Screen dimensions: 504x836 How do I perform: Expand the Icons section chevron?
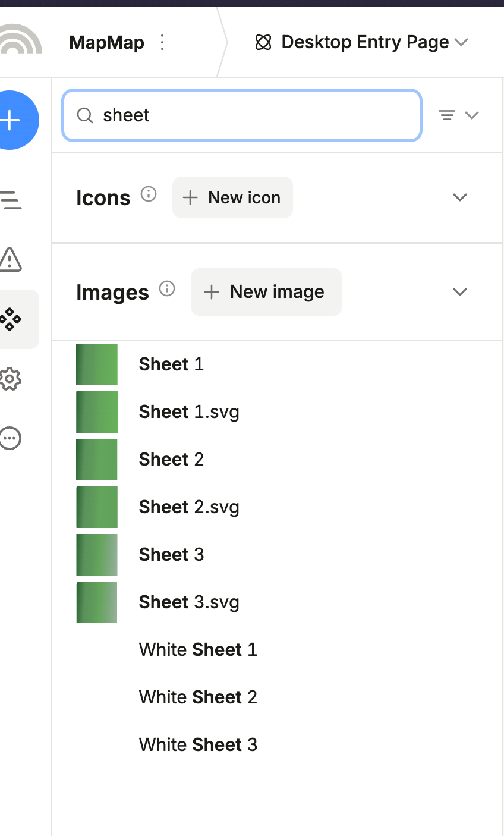[460, 197]
